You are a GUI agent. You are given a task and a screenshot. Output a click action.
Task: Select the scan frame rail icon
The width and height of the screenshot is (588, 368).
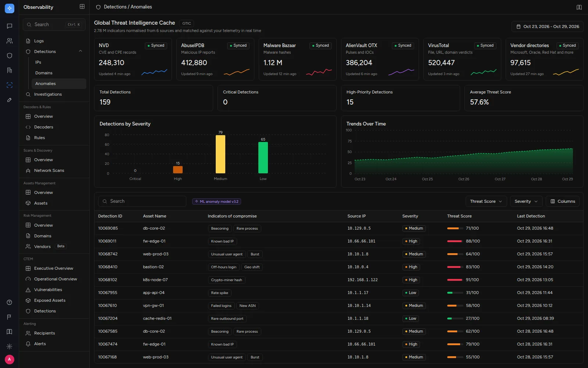[x=10, y=85]
